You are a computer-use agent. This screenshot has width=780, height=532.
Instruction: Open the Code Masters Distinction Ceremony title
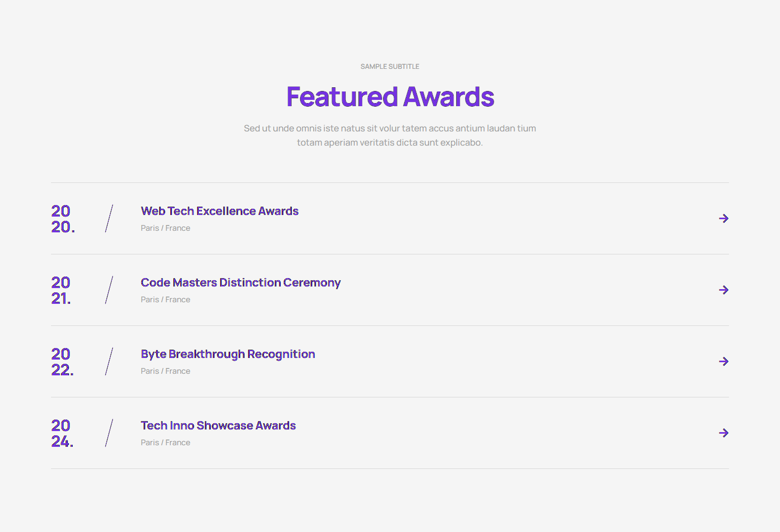[x=240, y=283]
